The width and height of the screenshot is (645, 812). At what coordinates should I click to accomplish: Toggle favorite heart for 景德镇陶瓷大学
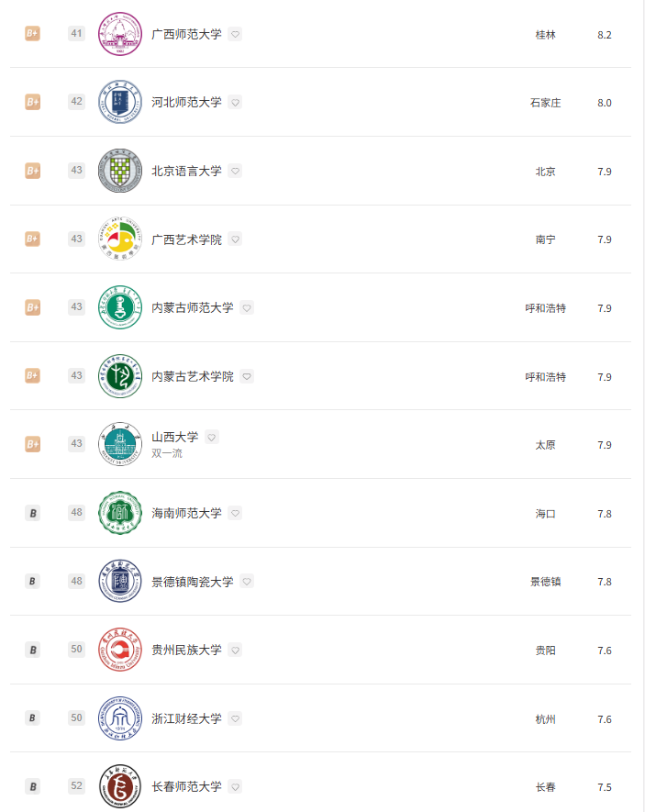pyautogui.click(x=247, y=582)
